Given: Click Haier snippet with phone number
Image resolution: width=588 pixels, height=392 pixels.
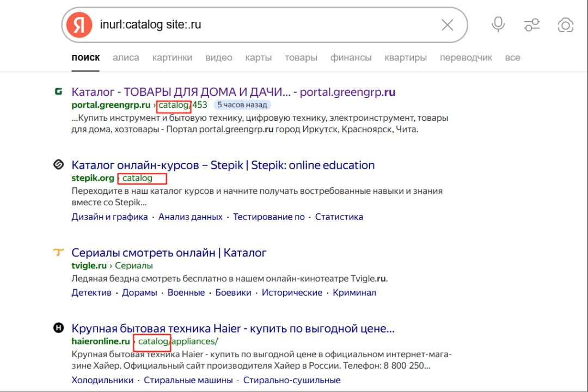Looking at the screenshot, I should point(261,360).
